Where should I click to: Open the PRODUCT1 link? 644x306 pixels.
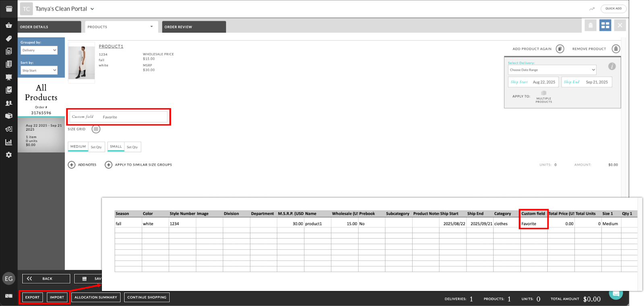111,46
